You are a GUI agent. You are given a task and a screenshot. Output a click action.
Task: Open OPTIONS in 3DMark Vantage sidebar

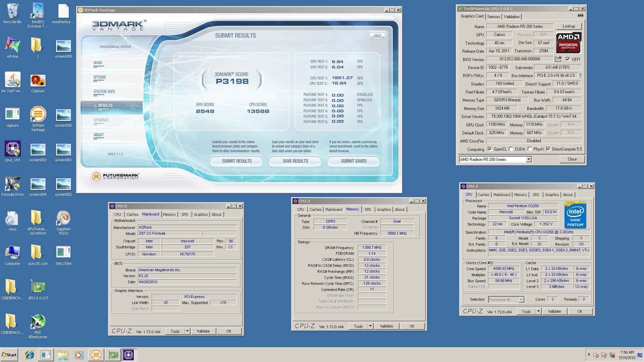click(100, 77)
